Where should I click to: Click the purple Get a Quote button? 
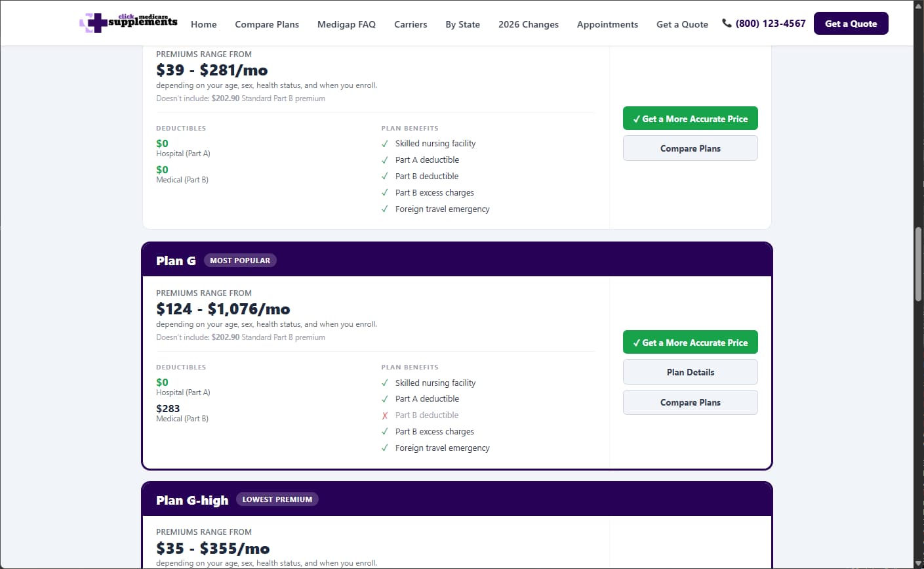click(851, 24)
